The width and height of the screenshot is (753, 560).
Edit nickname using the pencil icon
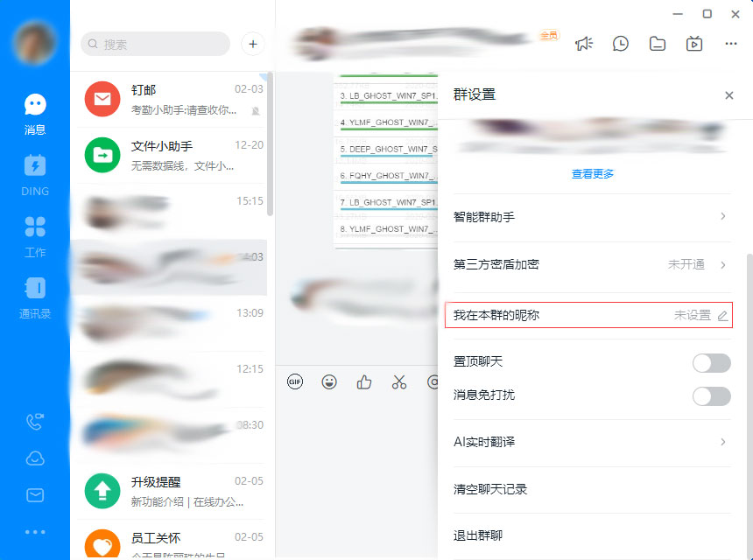723,315
